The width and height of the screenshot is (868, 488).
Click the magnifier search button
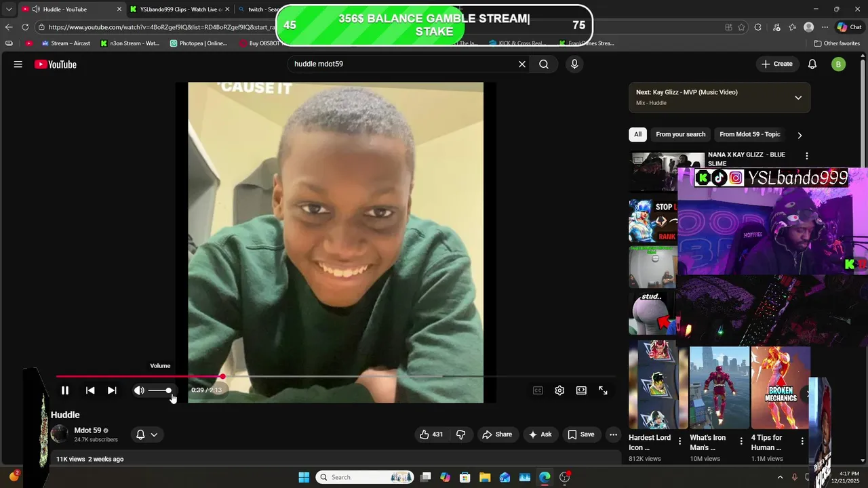point(544,64)
